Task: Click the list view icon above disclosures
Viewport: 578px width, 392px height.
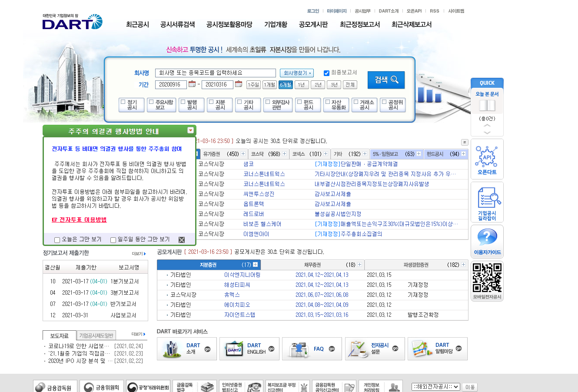Action: (x=465, y=142)
